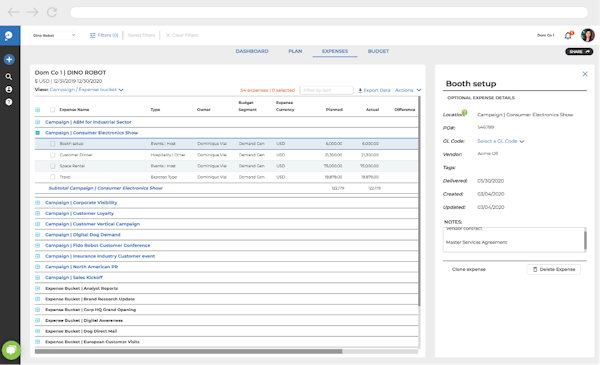Viewport: 600px width, 365px height.
Task: Collapse Campaign | Consumer Electronics Show
Action: click(38, 133)
